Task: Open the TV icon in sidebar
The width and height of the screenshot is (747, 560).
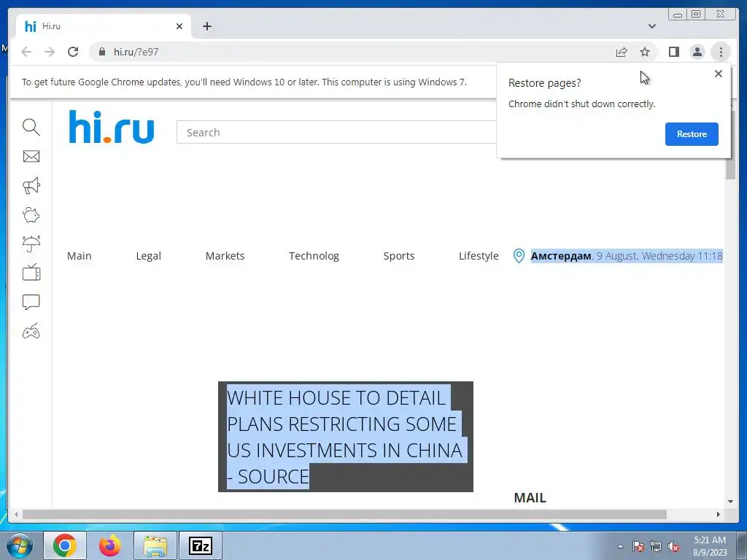Action: coord(31,273)
